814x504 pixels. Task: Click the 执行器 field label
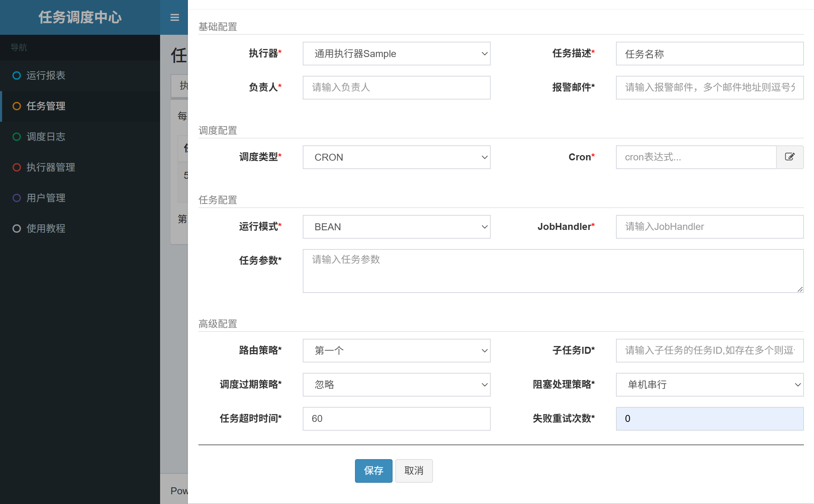(x=265, y=53)
